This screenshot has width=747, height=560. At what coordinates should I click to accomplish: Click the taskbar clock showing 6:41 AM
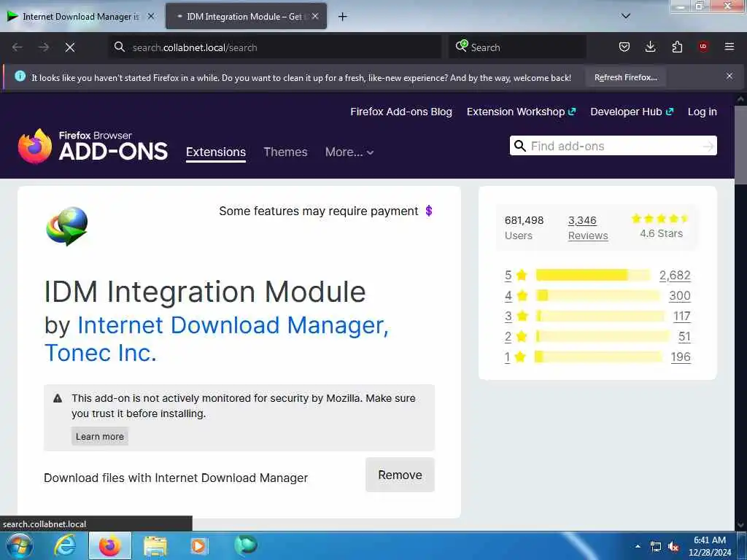(x=709, y=546)
